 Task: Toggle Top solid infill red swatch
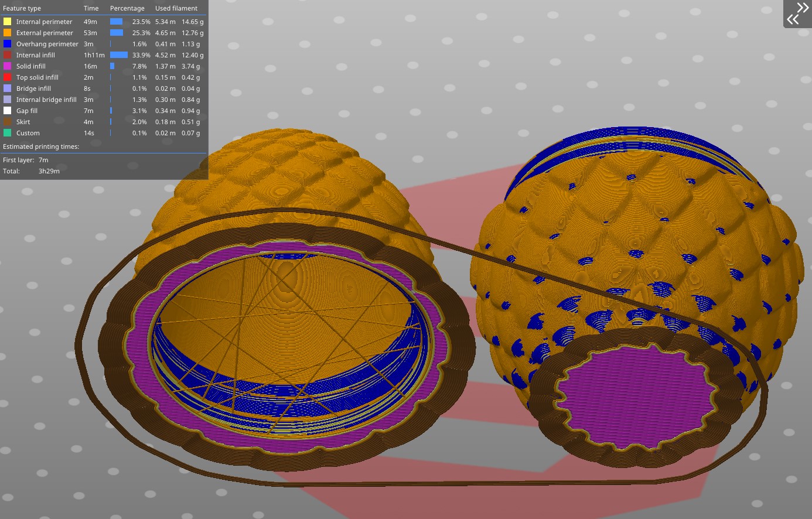(7, 77)
